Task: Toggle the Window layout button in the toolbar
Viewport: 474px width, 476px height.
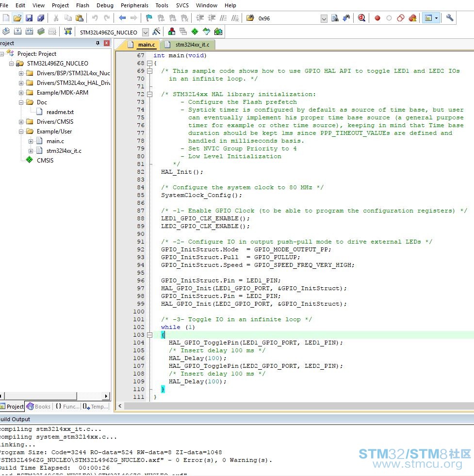Action: click(x=428, y=18)
